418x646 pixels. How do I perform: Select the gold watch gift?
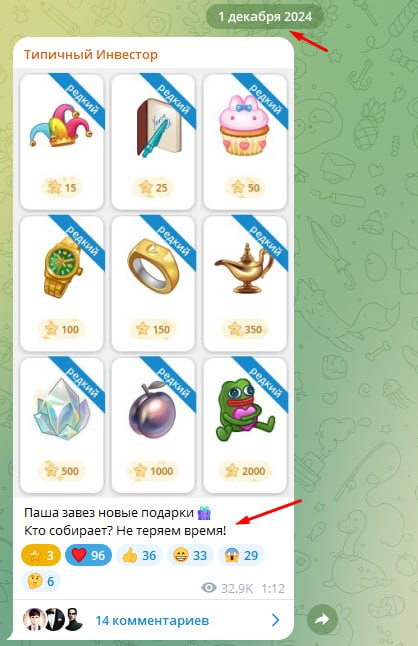[x=62, y=283]
